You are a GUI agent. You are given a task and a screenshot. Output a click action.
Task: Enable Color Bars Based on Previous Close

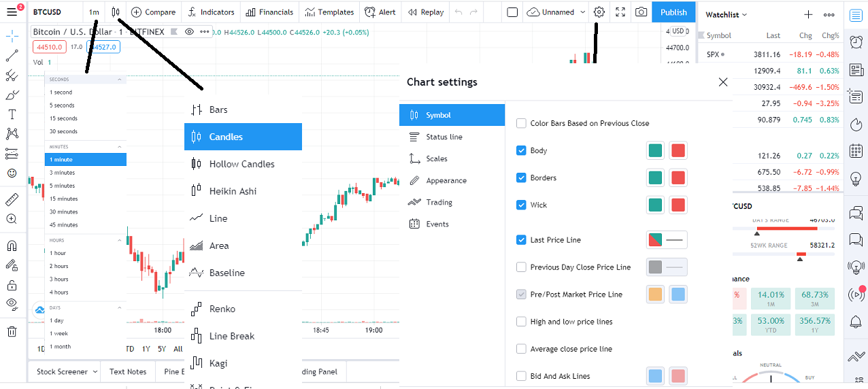click(x=521, y=123)
